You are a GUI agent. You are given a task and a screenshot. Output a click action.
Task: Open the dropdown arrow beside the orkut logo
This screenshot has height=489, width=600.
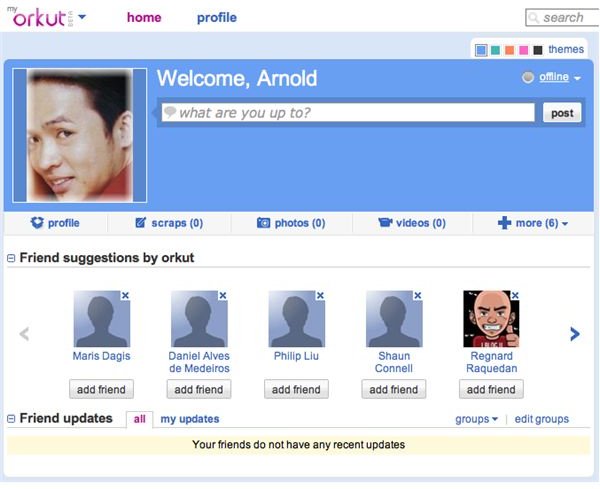(x=82, y=17)
